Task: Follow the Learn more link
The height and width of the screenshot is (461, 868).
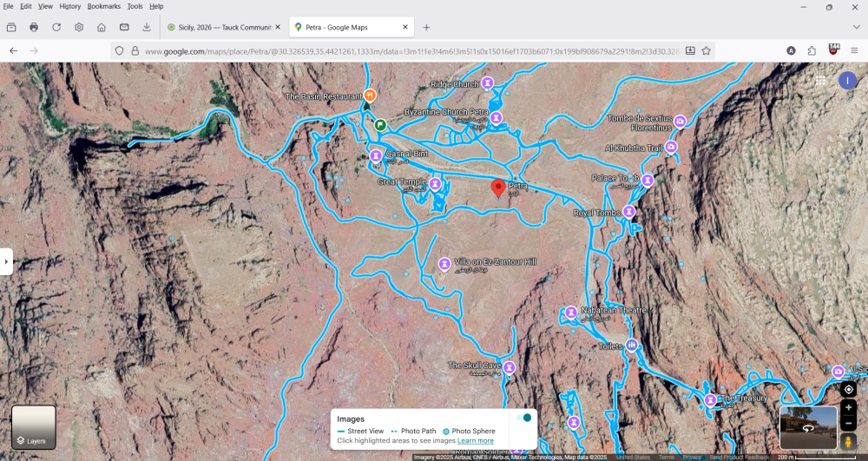Action: (x=476, y=440)
